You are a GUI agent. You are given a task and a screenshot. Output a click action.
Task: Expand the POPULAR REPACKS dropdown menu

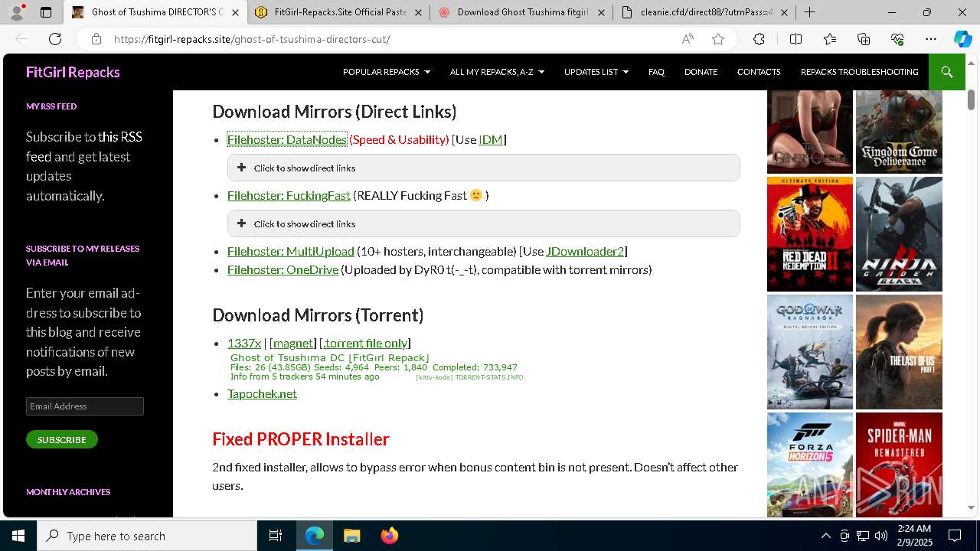point(387,72)
